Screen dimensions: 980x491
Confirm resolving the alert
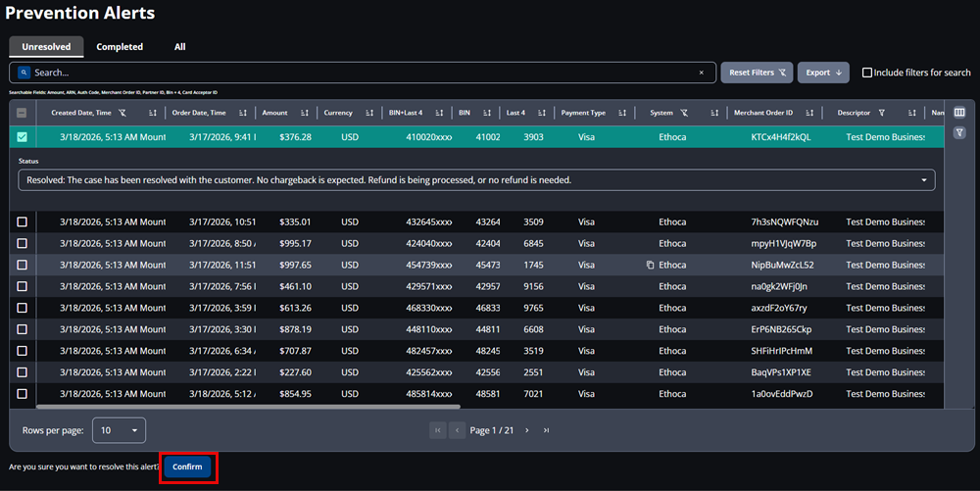point(187,466)
